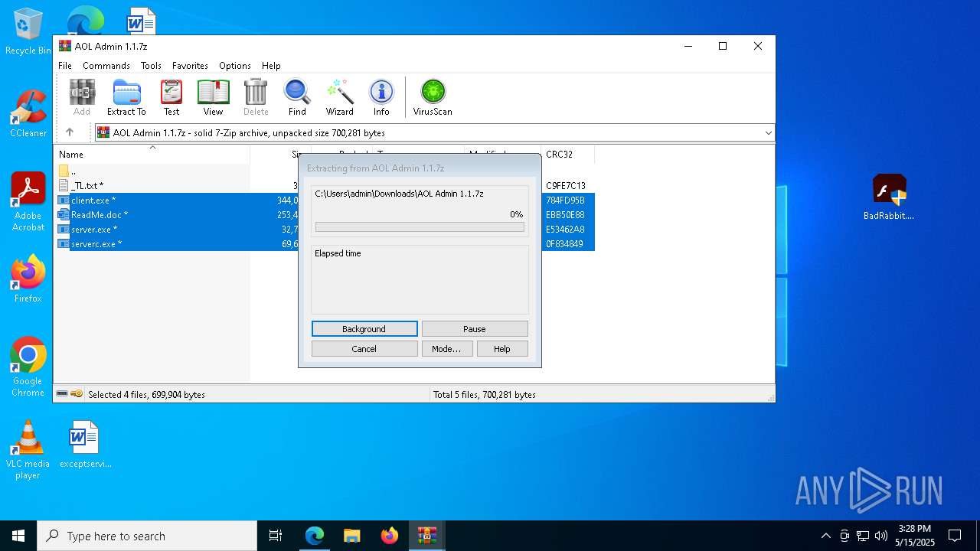
Task: Open Firefox in taskbar
Action: pyautogui.click(x=389, y=536)
